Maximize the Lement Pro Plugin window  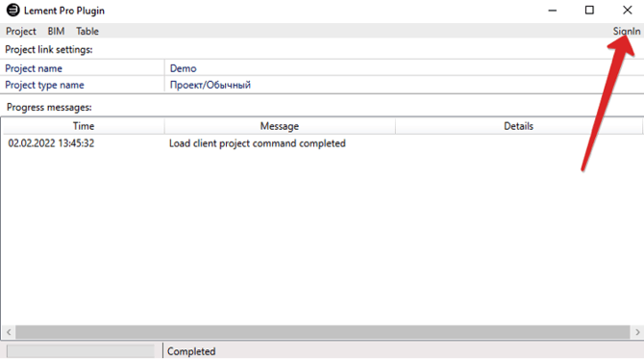(589, 11)
